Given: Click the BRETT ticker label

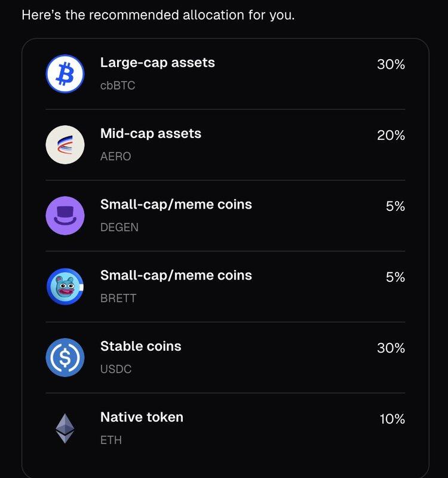Looking at the screenshot, I should (x=118, y=298).
